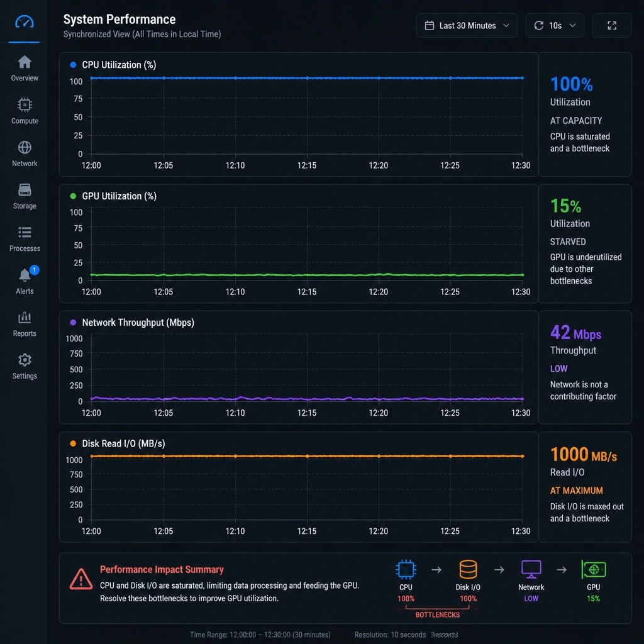Select the Network sidebar label
This screenshot has width=644, height=644.
(x=25, y=164)
